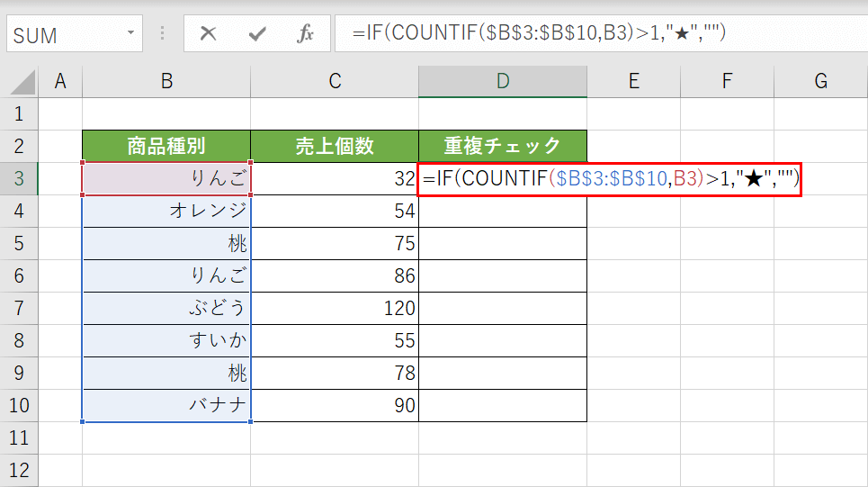
Task: Select the cell containing ぶどう
Action: (166, 309)
